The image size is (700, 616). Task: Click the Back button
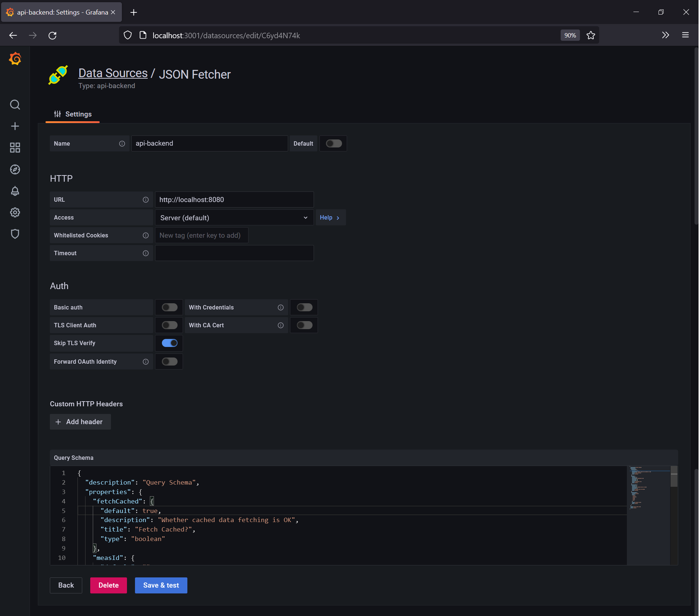pyautogui.click(x=66, y=585)
